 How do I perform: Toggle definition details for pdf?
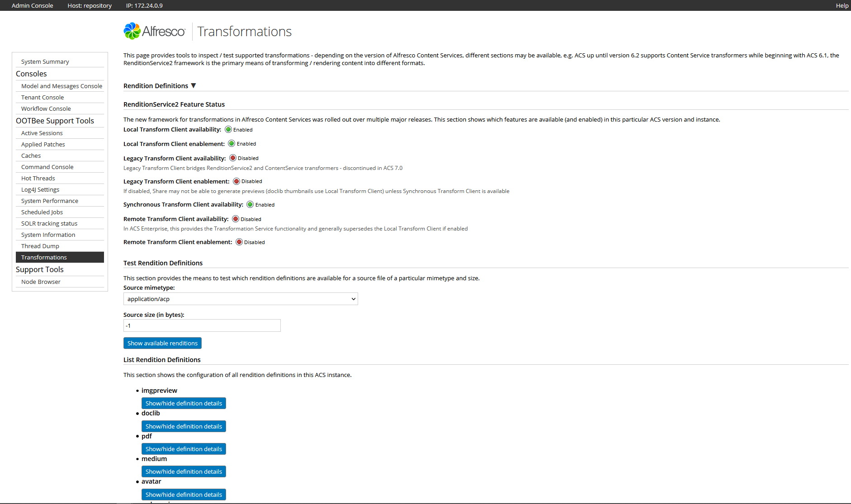click(x=184, y=449)
